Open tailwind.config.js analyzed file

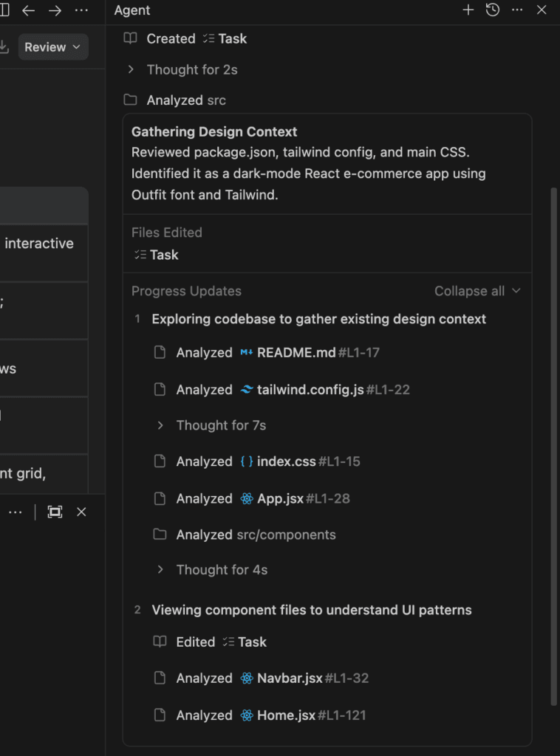click(x=310, y=389)
